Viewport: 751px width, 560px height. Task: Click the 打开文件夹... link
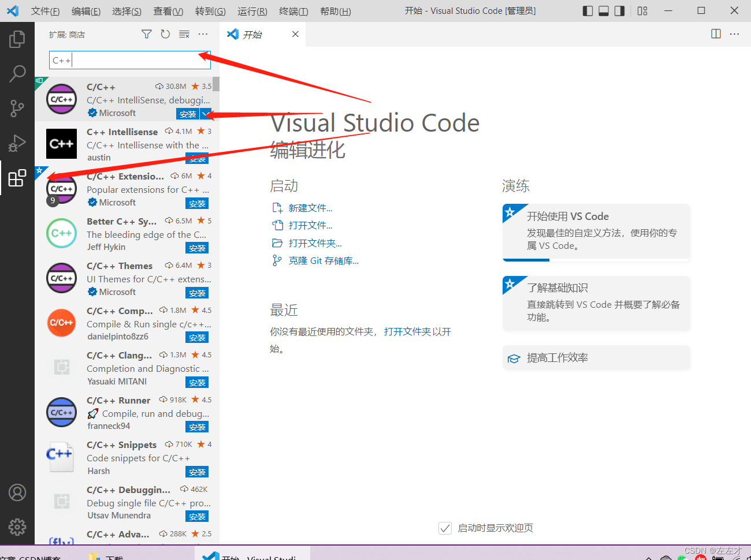tap(315, 243)
